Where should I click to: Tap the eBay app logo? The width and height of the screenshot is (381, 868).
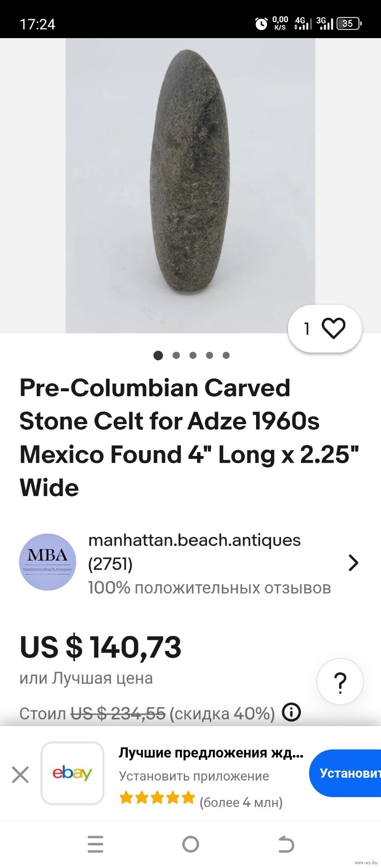[x=72, y=773]
